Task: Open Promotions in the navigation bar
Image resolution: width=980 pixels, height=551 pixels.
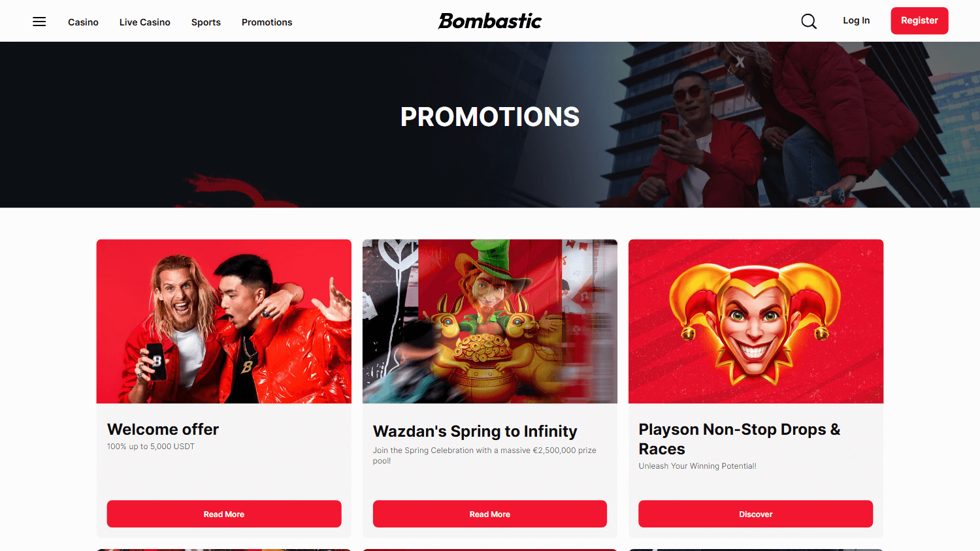Action: (267, 22)
